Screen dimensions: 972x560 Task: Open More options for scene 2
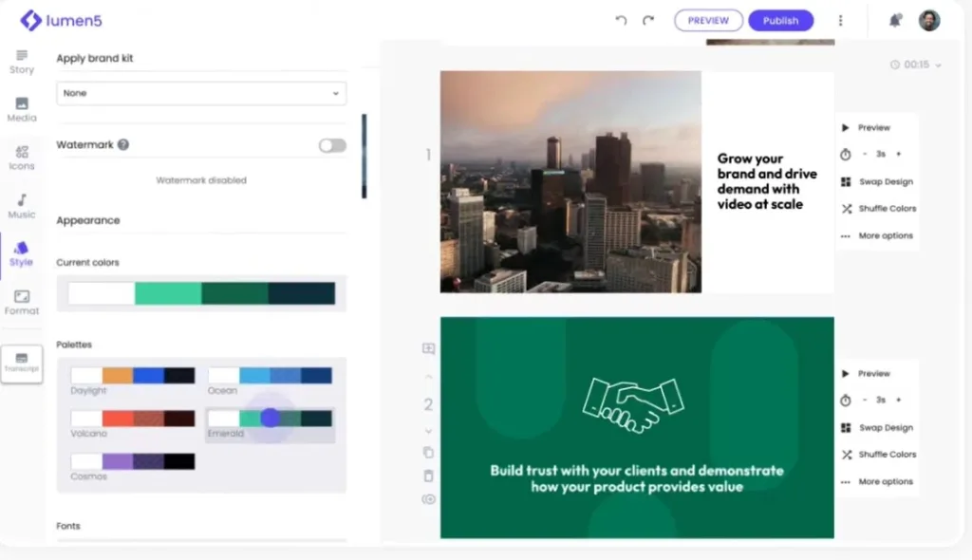(x=877, y=482)
